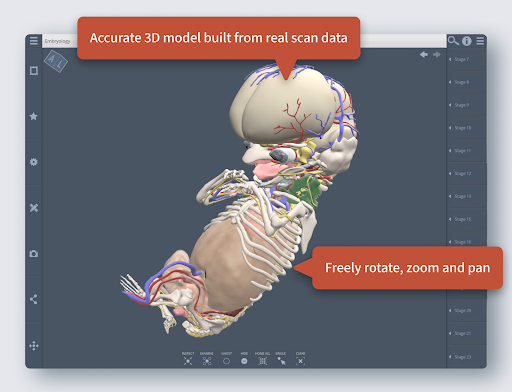This screenshot has height=392, width=512.
Task: Click the square frame icon in left sidebar
Action: point(34,71)
